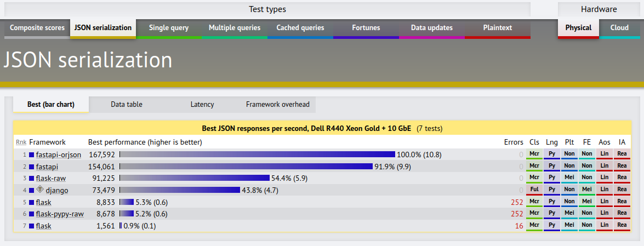644x246 pixels.
Task: Click the Aos column header
Action: [604, 142]
